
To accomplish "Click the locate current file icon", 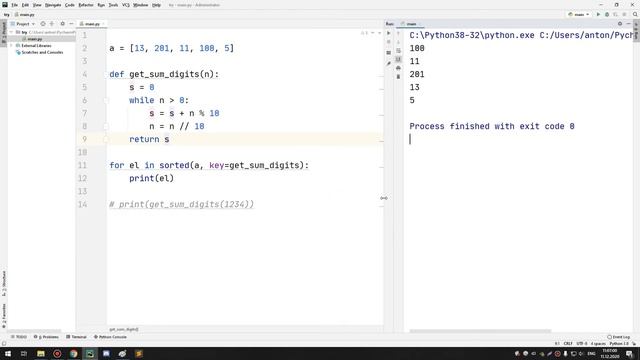I will click(x=43, y=24).
